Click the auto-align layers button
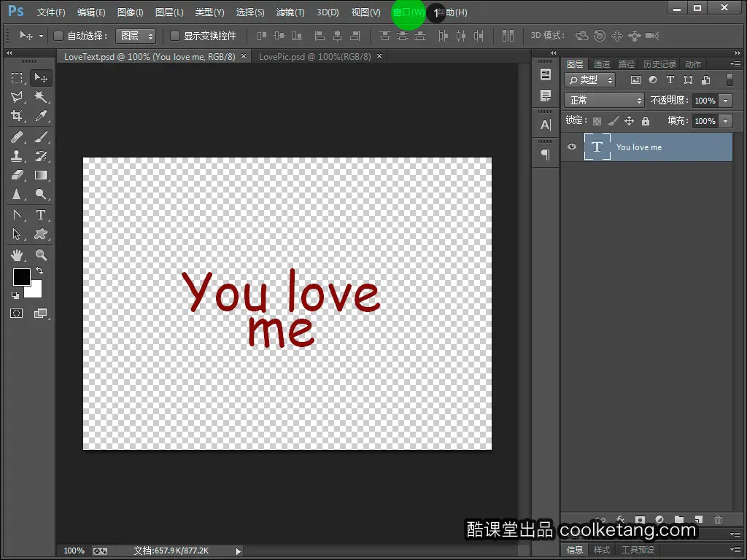The width and height of the screenshot is (747, 560). [x=508, y=36]
